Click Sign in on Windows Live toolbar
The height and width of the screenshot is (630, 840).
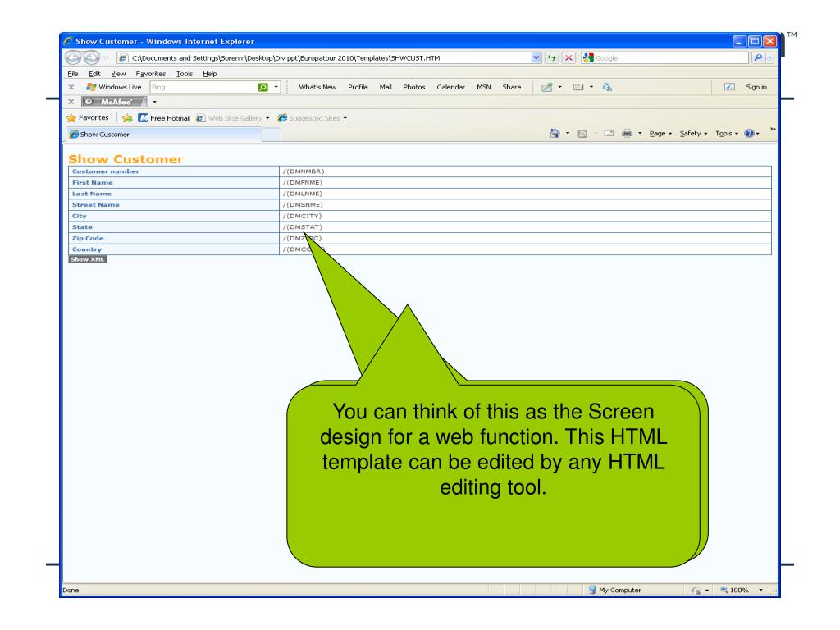756,87
